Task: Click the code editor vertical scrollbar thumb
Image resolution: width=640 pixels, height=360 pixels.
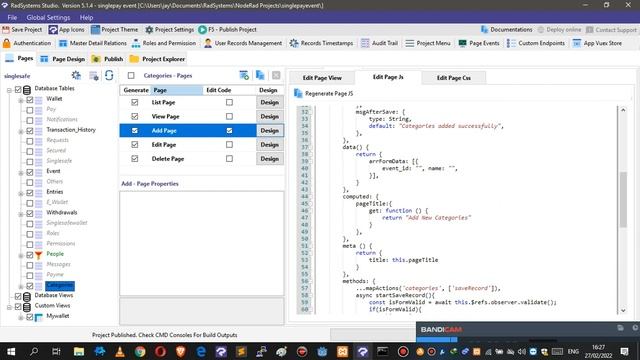Action: pos(623,199)
